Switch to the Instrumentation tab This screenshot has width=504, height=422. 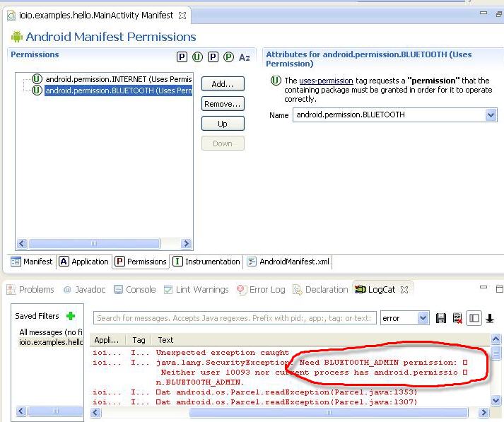(206, 262)
